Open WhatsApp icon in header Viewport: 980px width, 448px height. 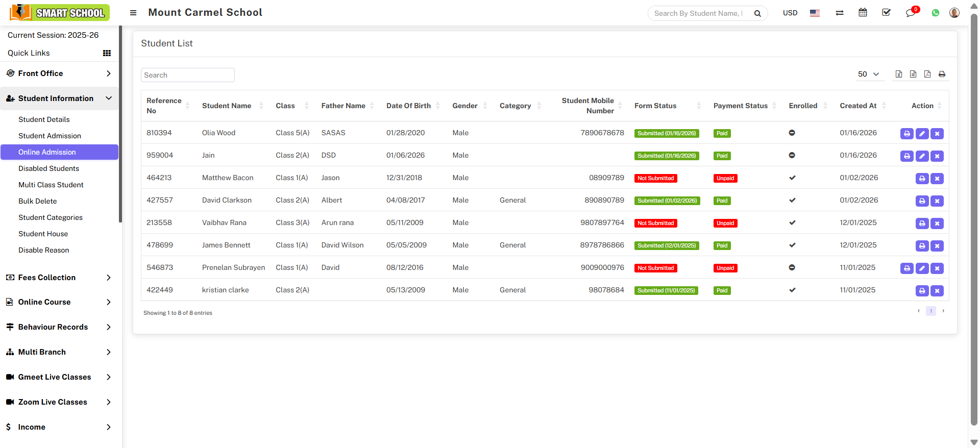(935, 13)
